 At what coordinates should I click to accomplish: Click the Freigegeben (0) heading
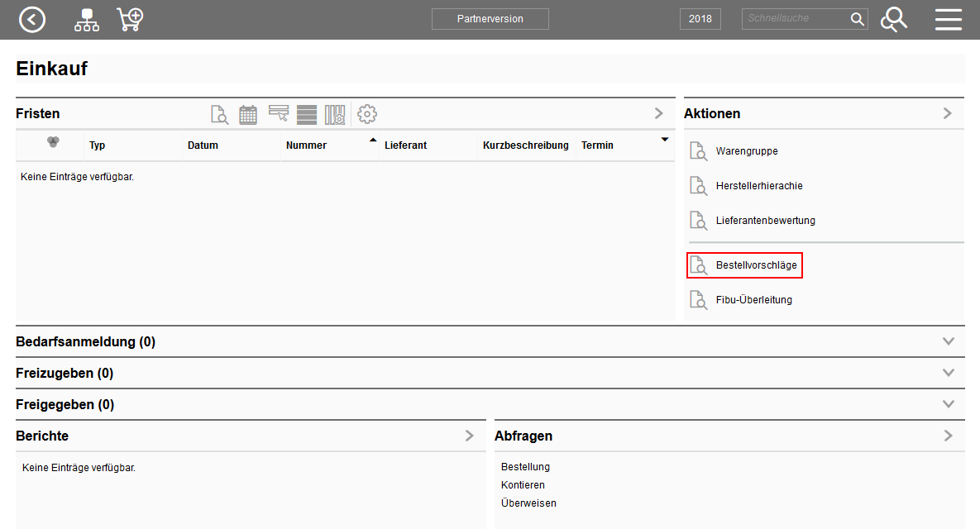pyautogui.click(x=65, y=405)
